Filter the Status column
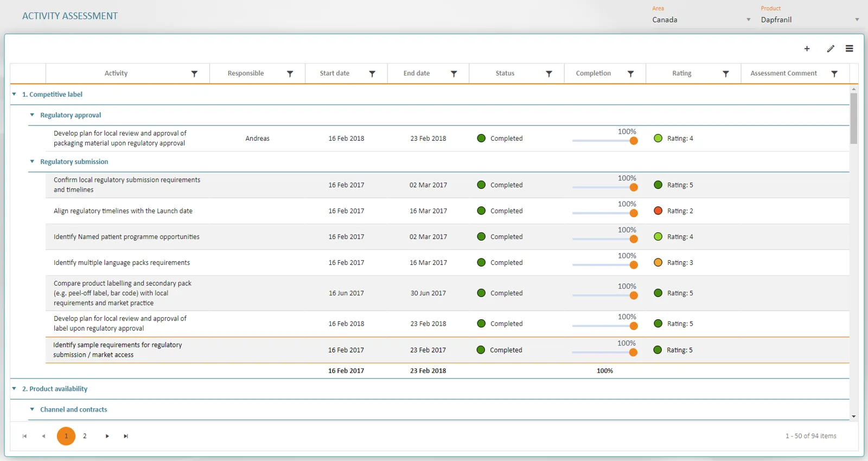This screenshot has height=461, width=868. 549,74
